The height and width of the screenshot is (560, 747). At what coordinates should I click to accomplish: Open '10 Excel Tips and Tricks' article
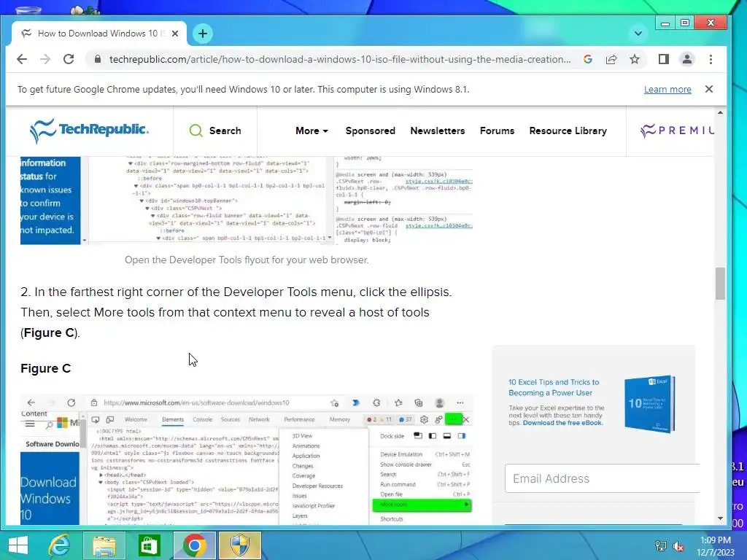(554, 388)
